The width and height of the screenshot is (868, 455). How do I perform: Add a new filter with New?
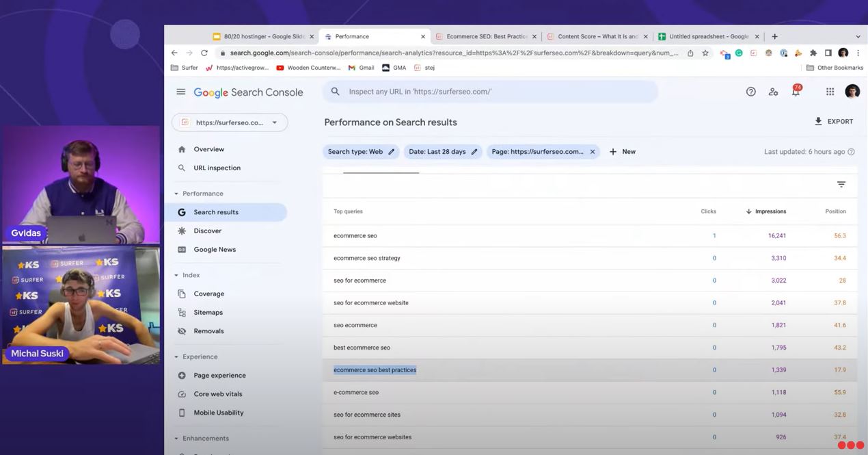(x=623, y=152)
